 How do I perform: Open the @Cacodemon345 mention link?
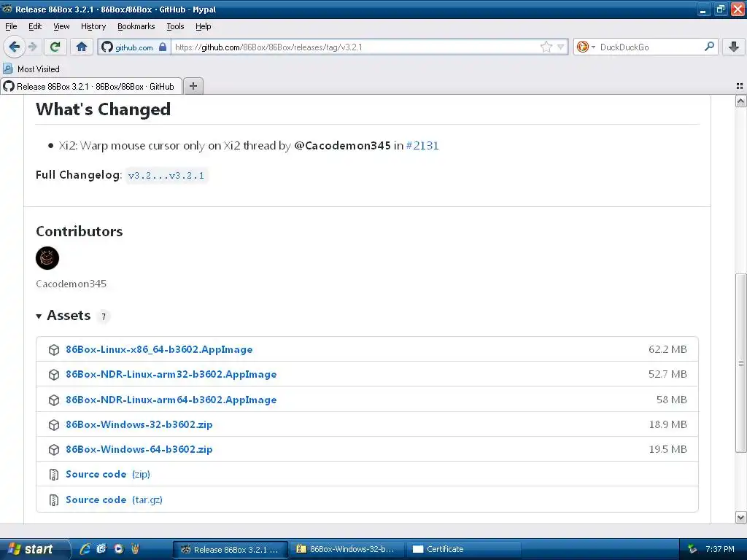[343, 146]
